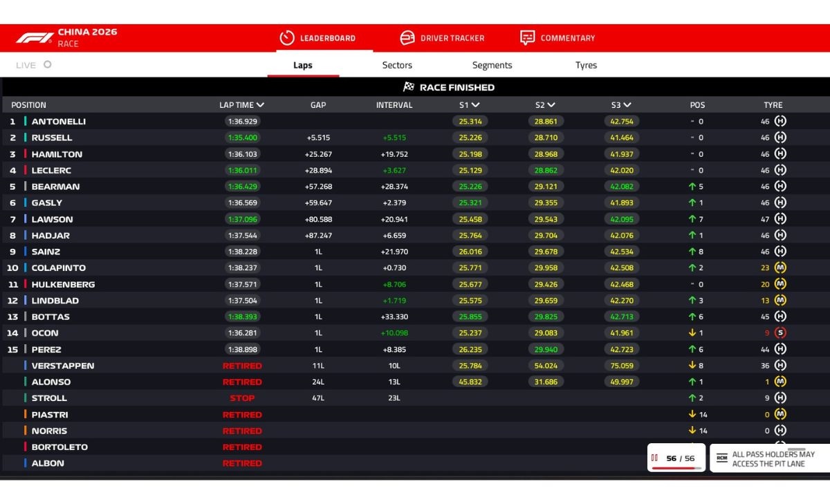Open the S3 column dropdown arrow
The image size is (830, 504).
(627, 105)
